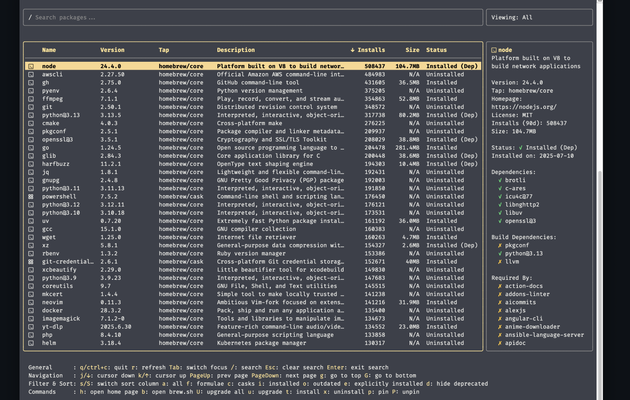
Task: Select the go package row
Action: pos(253,148)
